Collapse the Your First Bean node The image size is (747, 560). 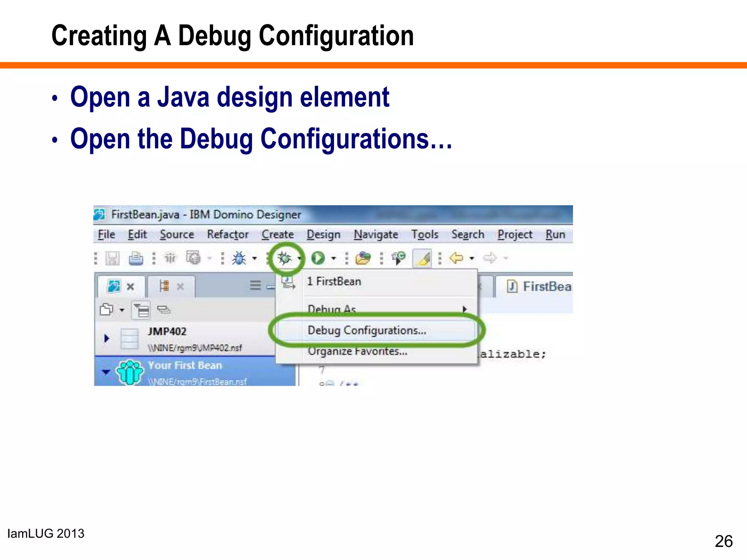(106, 372)
